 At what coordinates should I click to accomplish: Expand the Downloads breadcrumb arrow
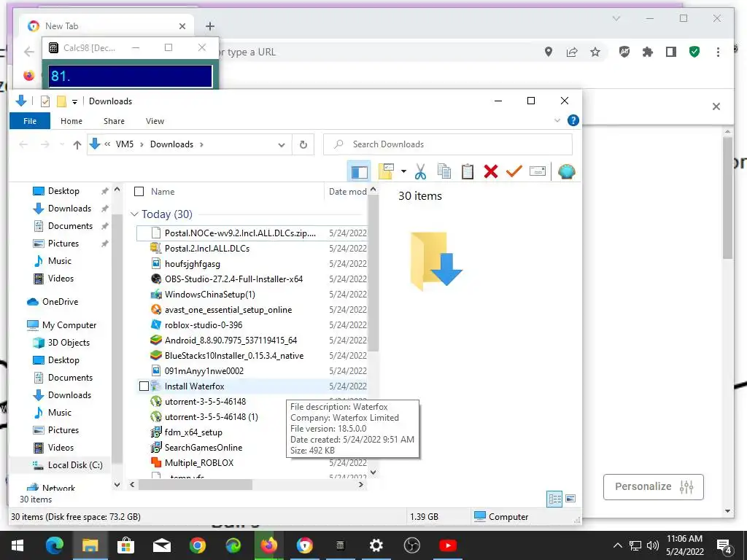[x=201, y=144]
